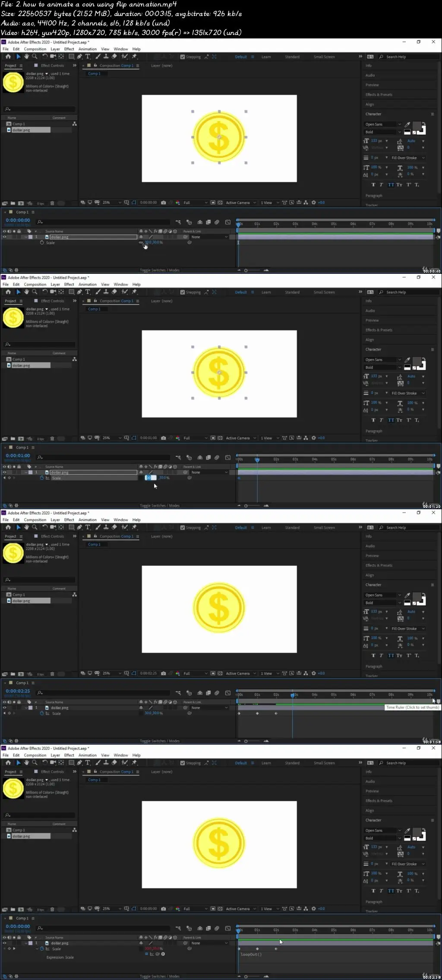Click loopOut() expression text in frame 00:02:38
The width and height of the screenshot is (442, 980).
pyautogui.click(x=251, y=955)
